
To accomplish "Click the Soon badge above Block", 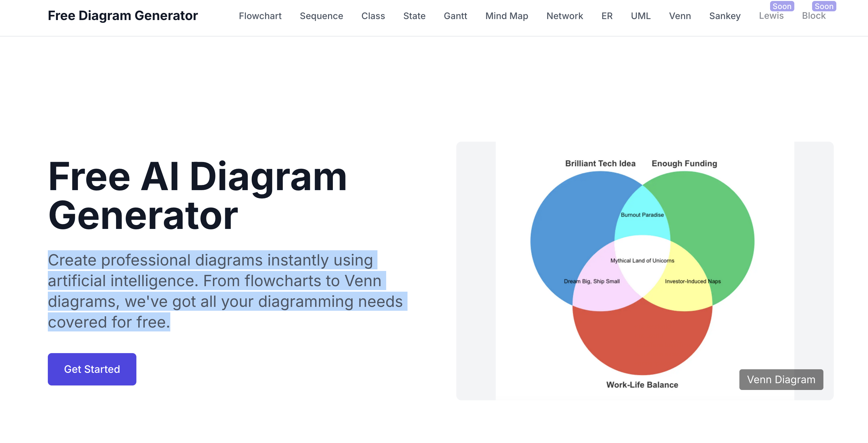I will pyautogui.click(x=824, y=6).
